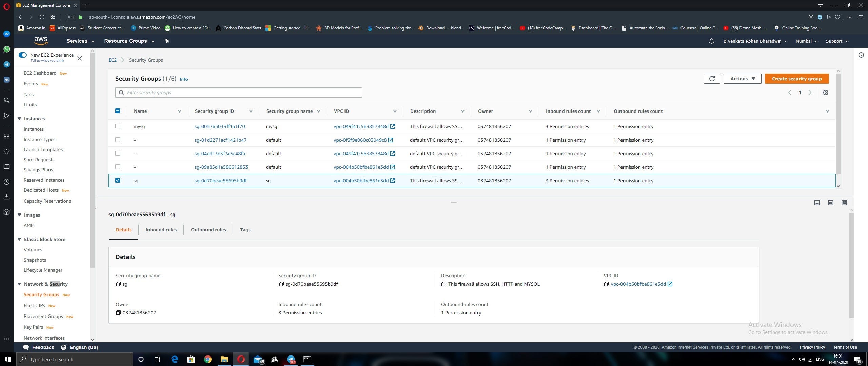
Task: Click Create security group button
Action: coord(796,79)
